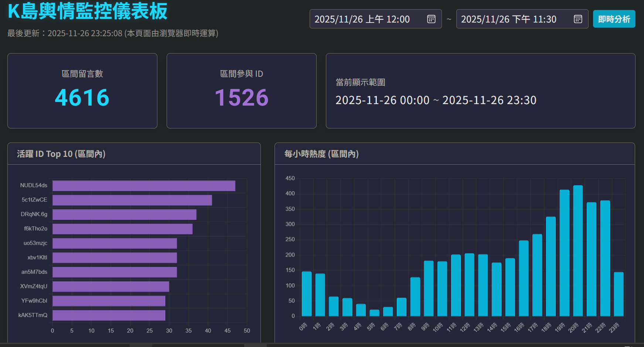Click the 即時分析 button

pyautogui.click(x=614, y=19)
